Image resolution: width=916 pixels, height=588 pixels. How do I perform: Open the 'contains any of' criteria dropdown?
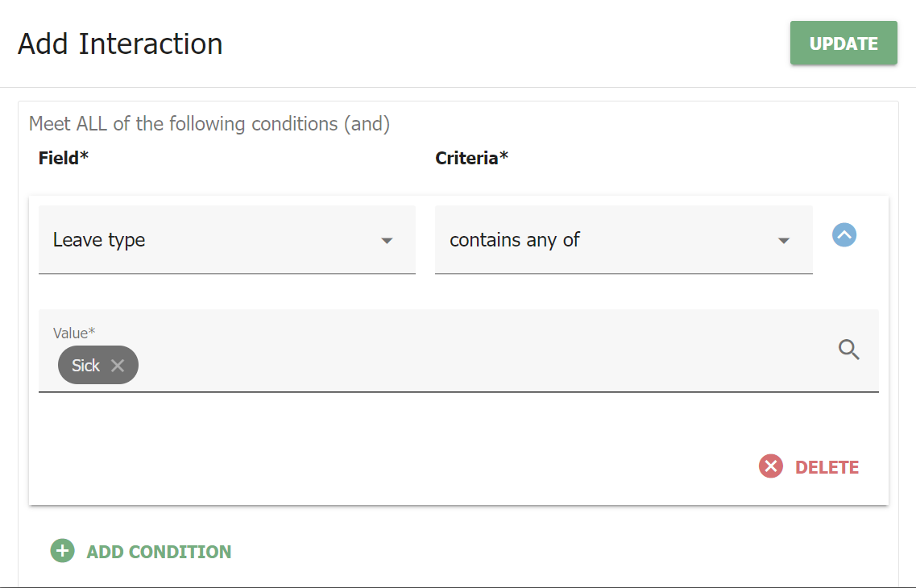tap(604, 240)
